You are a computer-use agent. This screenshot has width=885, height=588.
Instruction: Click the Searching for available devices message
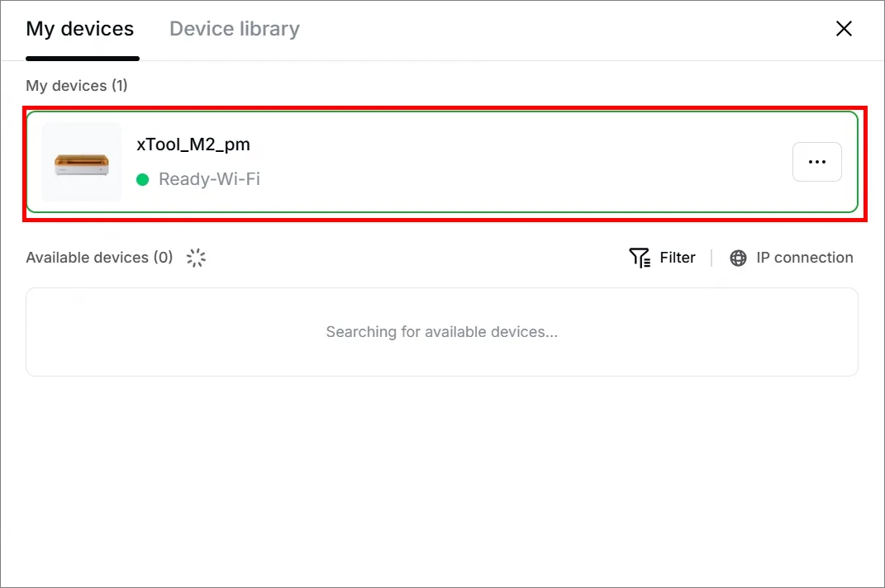tap(442, 332)
